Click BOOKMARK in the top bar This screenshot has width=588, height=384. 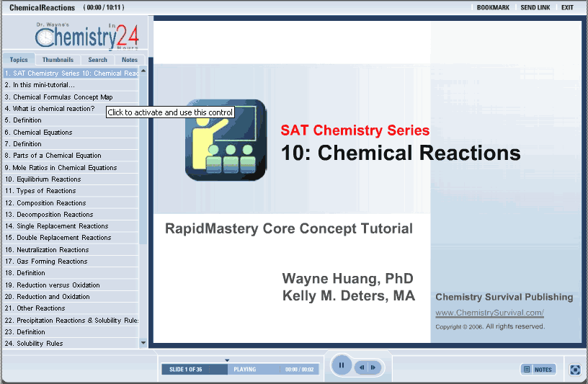(x=493, y=7)
